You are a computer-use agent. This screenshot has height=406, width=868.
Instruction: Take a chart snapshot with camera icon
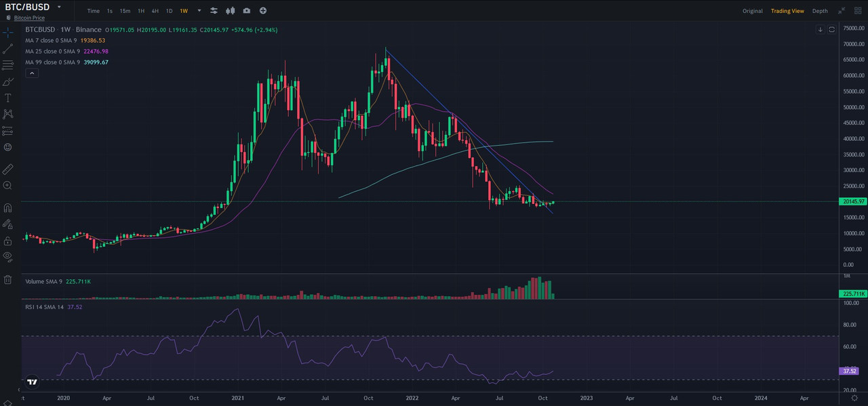click(246, 11)
